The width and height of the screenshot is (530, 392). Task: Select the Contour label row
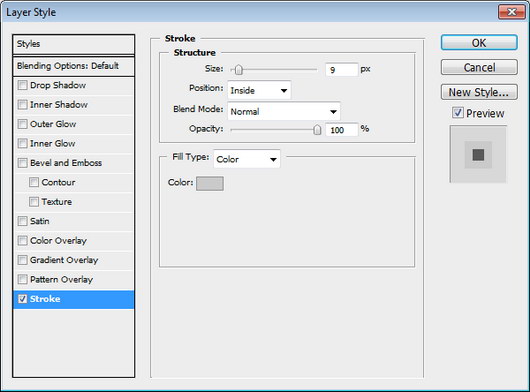pyautogui.click(x=58, y=182)
